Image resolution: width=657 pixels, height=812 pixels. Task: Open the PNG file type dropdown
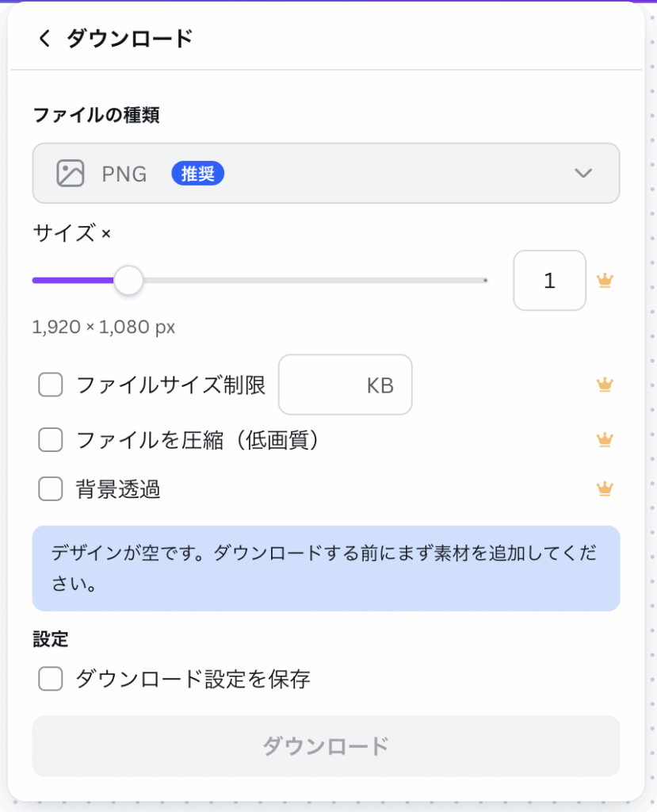325,173
